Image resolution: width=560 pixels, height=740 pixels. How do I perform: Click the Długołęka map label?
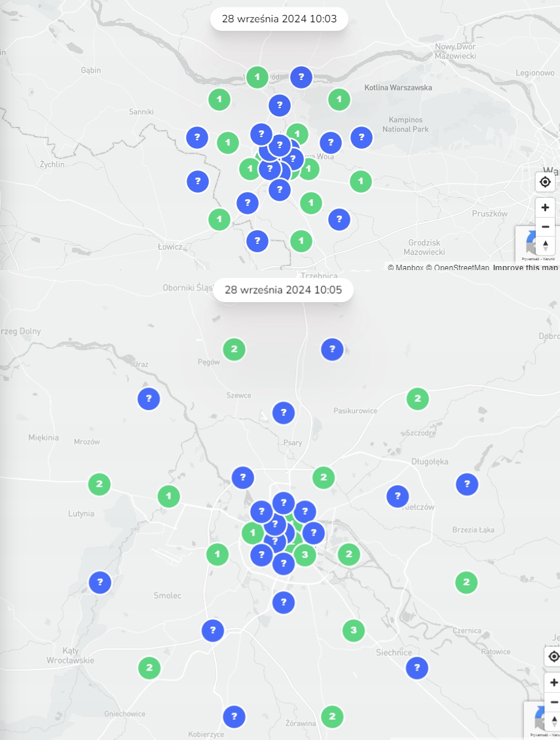pyautogui.click(x=430, y=461)
